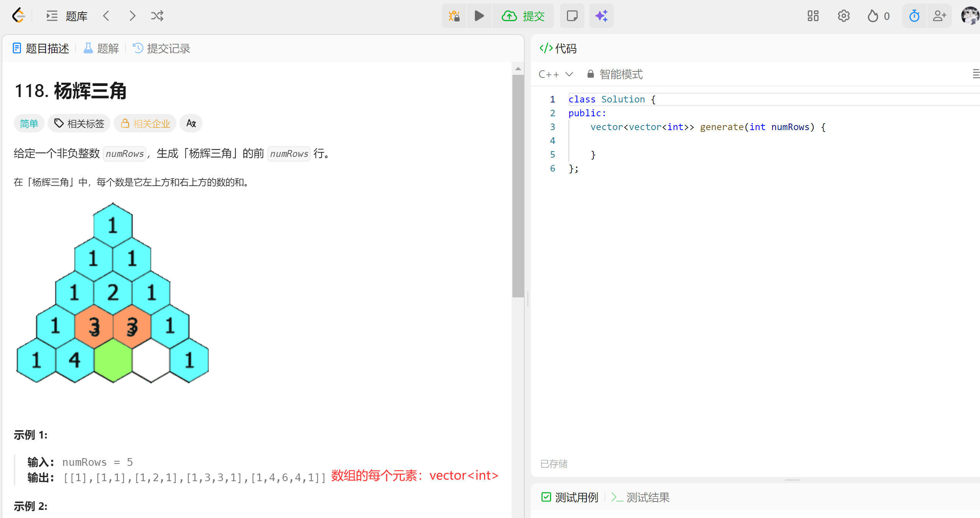The image size is (980, 518).
Task: Pick a random problem with shuffle icon
Action: coord(157,16)
